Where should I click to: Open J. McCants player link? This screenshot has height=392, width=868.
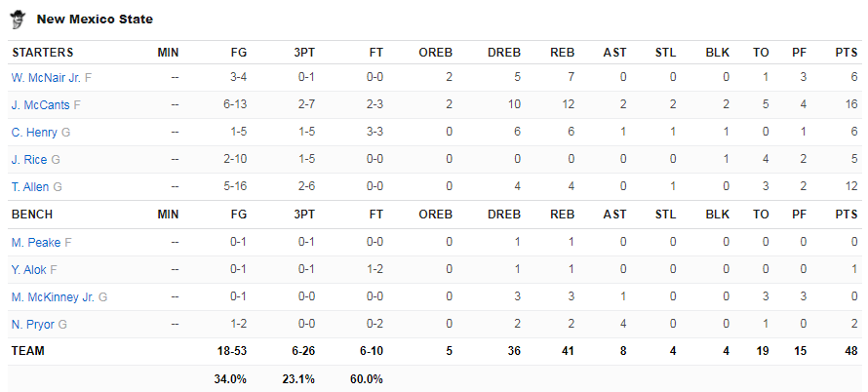(40, 104)
